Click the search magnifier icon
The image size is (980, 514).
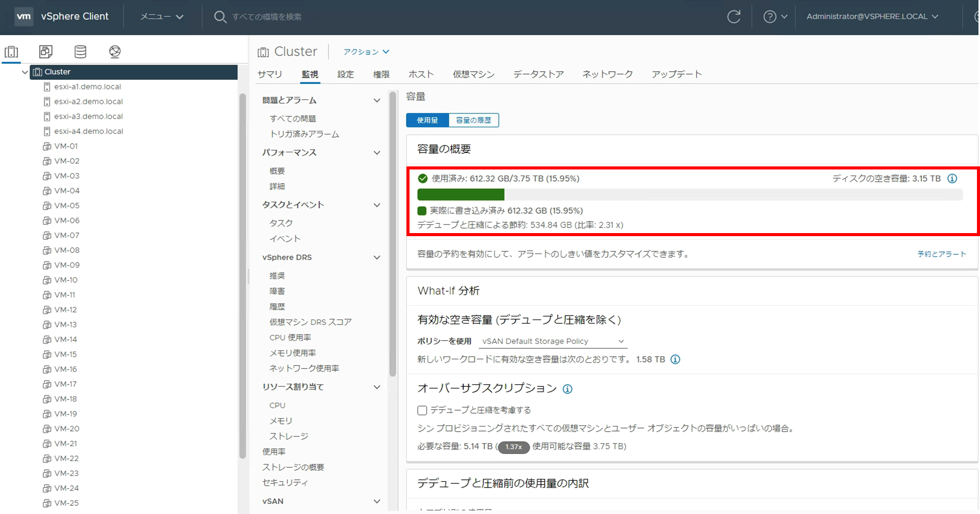[x=220, y=17]
